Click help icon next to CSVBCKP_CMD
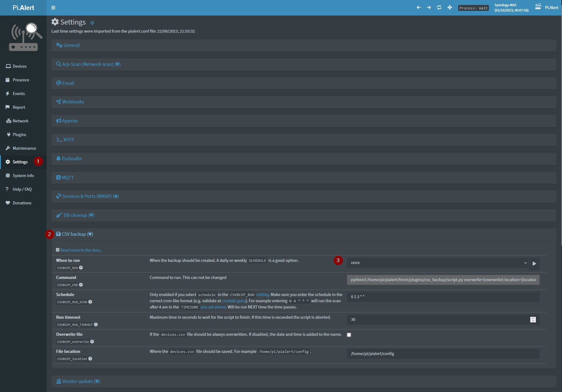The height and width of the screenshot is (392, 562). click(x=81, y=285)
